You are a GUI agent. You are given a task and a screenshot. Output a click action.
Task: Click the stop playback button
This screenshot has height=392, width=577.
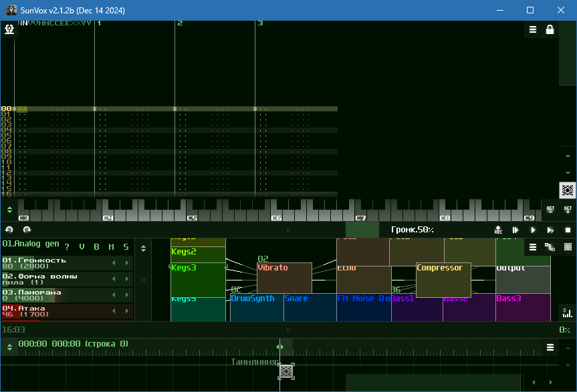pyautogui.click(x=568, y=230)
